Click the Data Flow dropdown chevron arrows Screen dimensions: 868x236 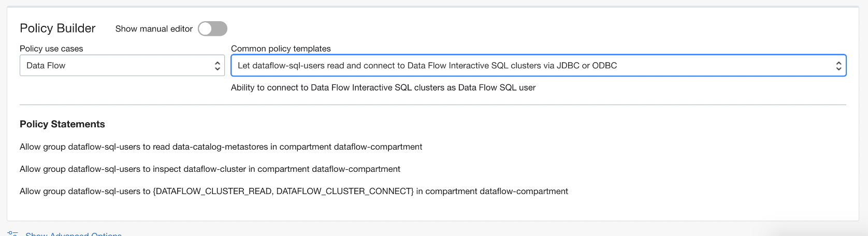(x=218, y=66)
